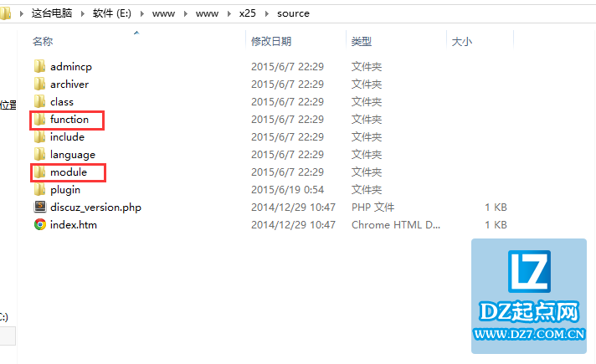Select the class folder icon
This screenshot has height=364, width=596.
(x=39, y=102)
